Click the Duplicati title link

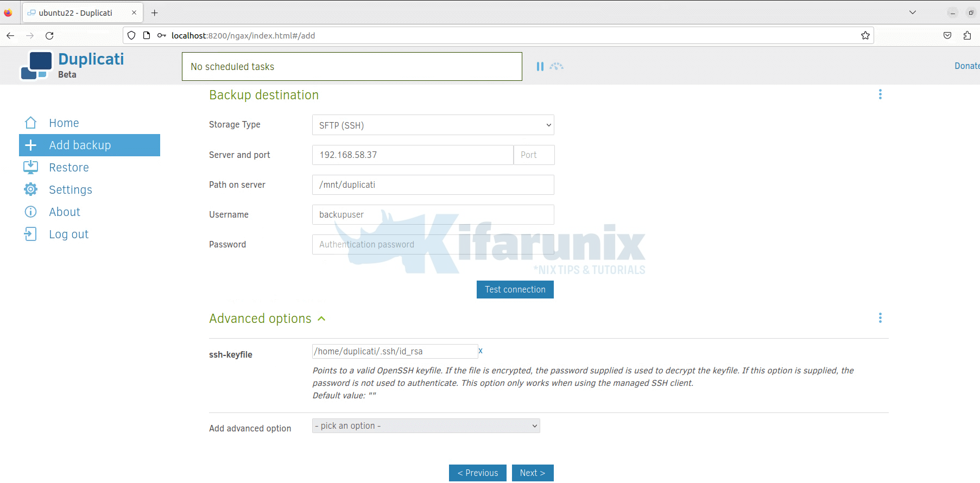click(91, 59)
